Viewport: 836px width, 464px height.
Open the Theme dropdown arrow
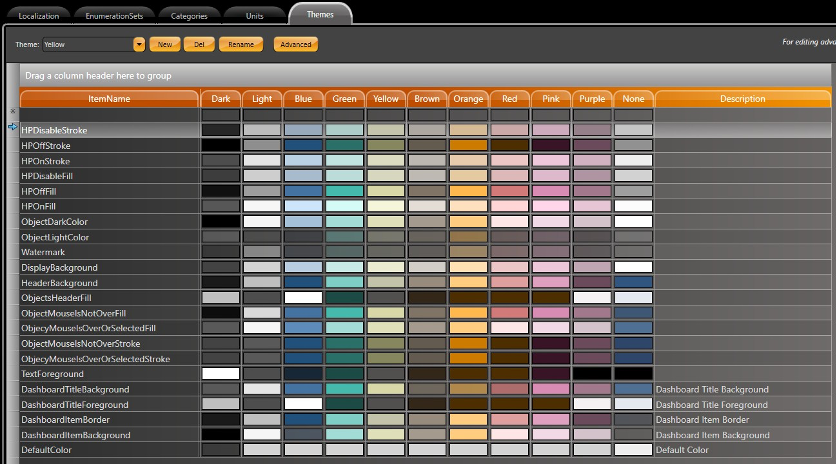point(138,44)
